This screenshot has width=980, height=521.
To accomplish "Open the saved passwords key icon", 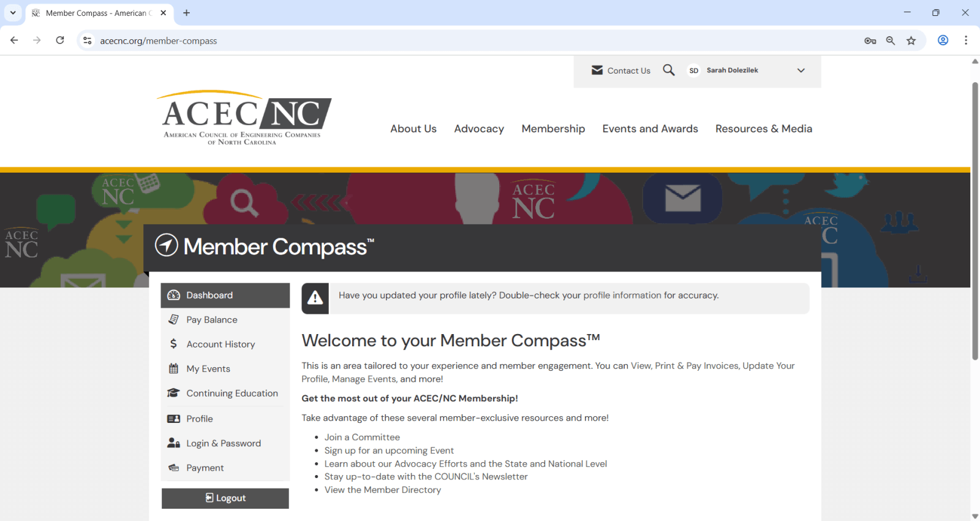I will pyautogui.click(x=870, y=40).
